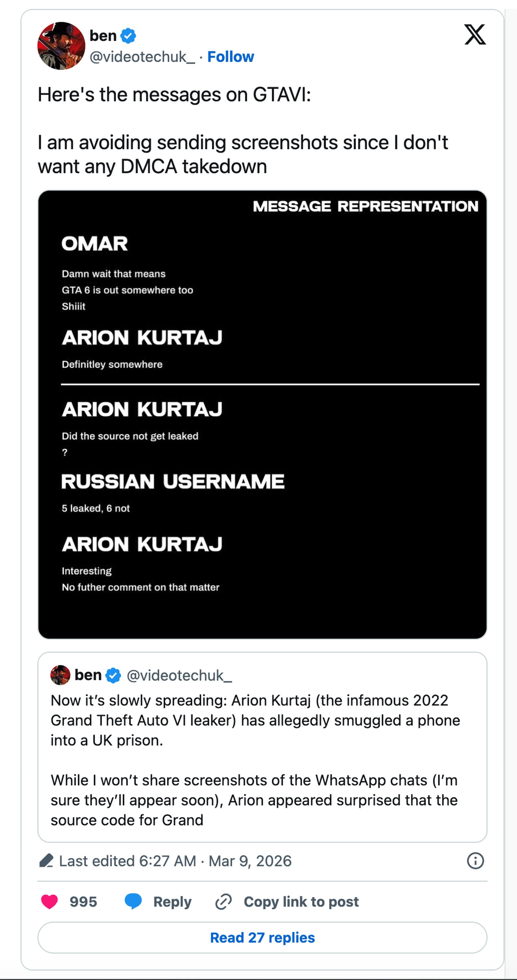The width and height of the screenshot is (517, 980).
Task: Like the post with heart icon
Action: [x=49, y=901]
